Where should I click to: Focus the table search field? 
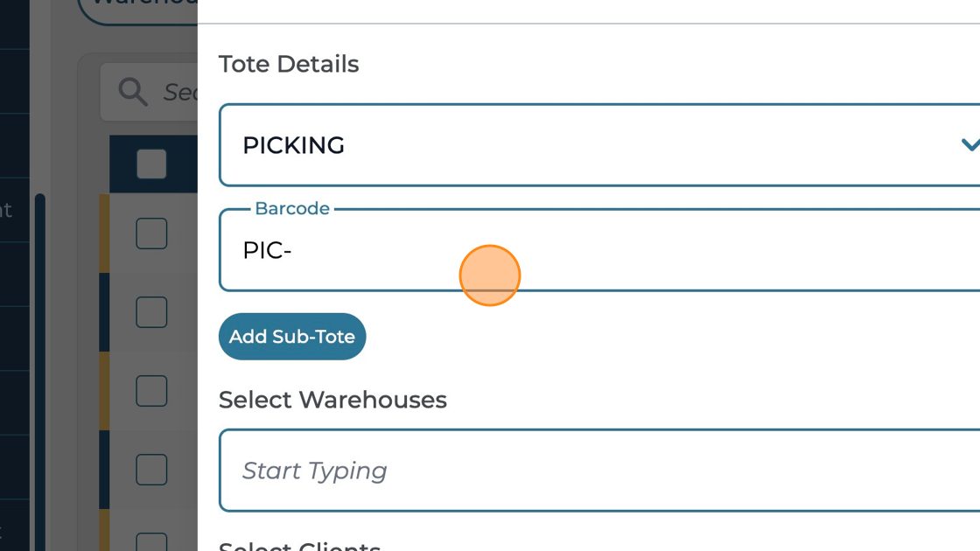tap(179, 91)
